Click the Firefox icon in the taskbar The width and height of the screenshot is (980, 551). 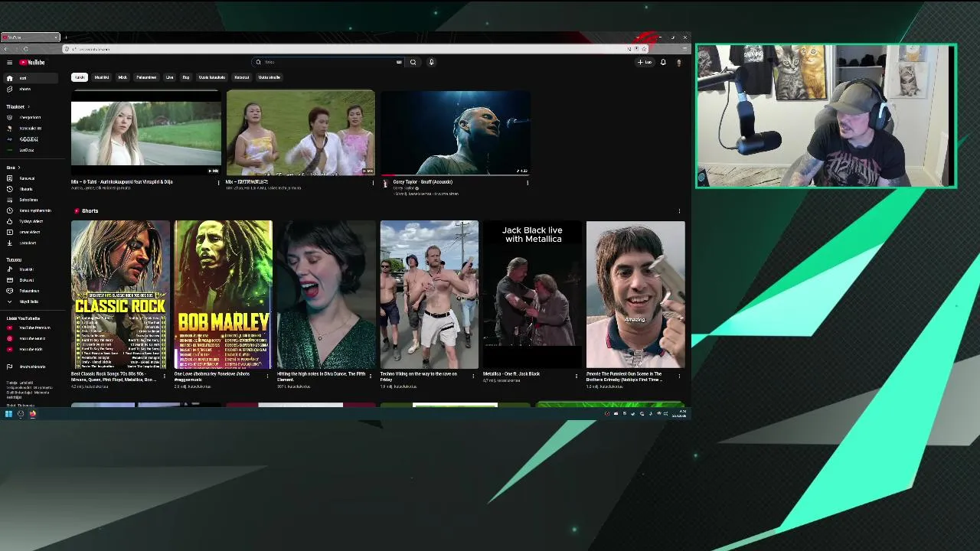pos(33,414)
